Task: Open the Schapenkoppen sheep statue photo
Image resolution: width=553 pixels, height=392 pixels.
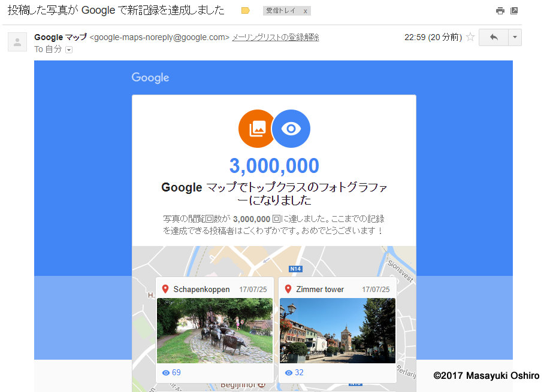Action: [x=214, y=331]
